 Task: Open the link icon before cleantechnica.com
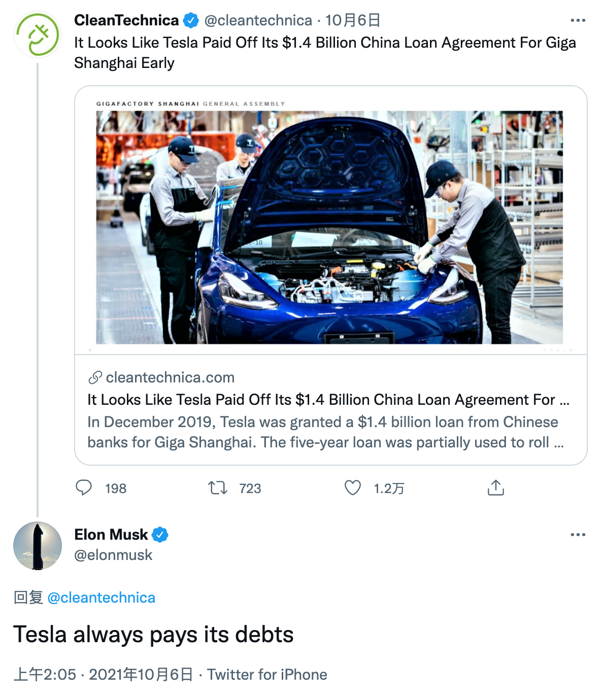(x=95, y=377)
